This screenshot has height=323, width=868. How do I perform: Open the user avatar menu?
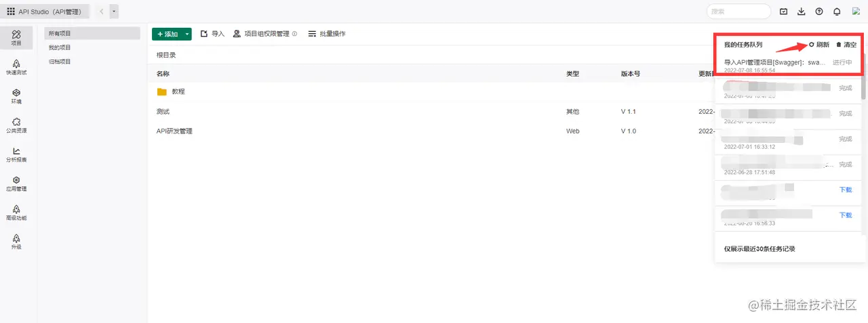856,11
